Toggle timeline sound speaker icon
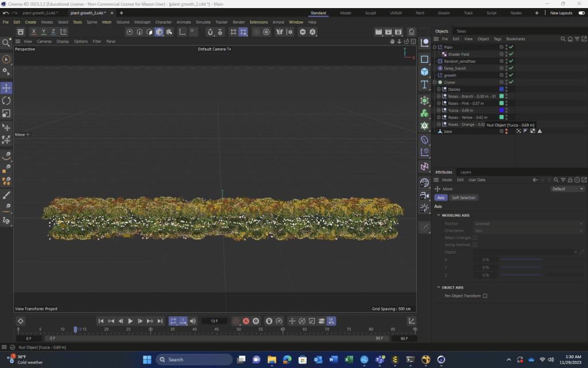Viewport: 588px width, 368px height. pos(193,321)
